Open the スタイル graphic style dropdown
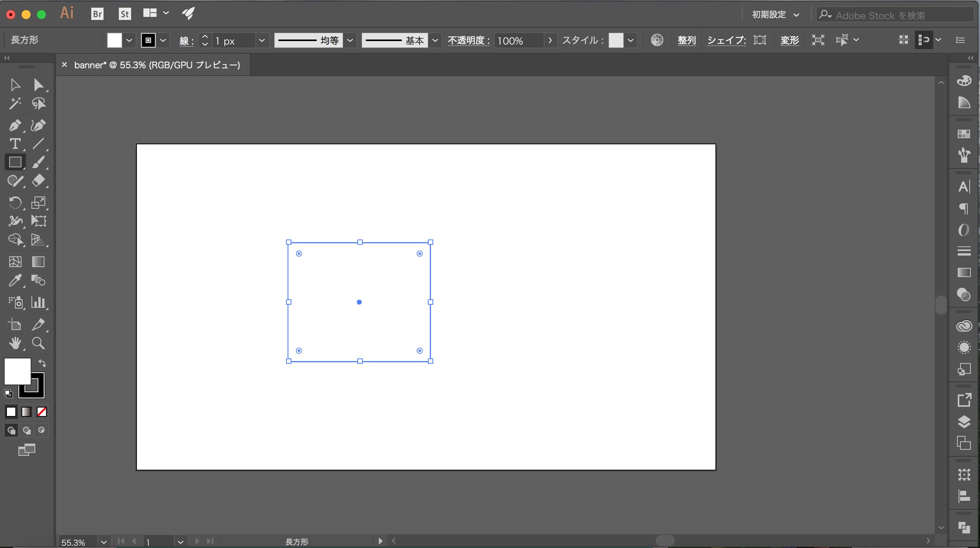The image size is (980, 548). [631, 40]
